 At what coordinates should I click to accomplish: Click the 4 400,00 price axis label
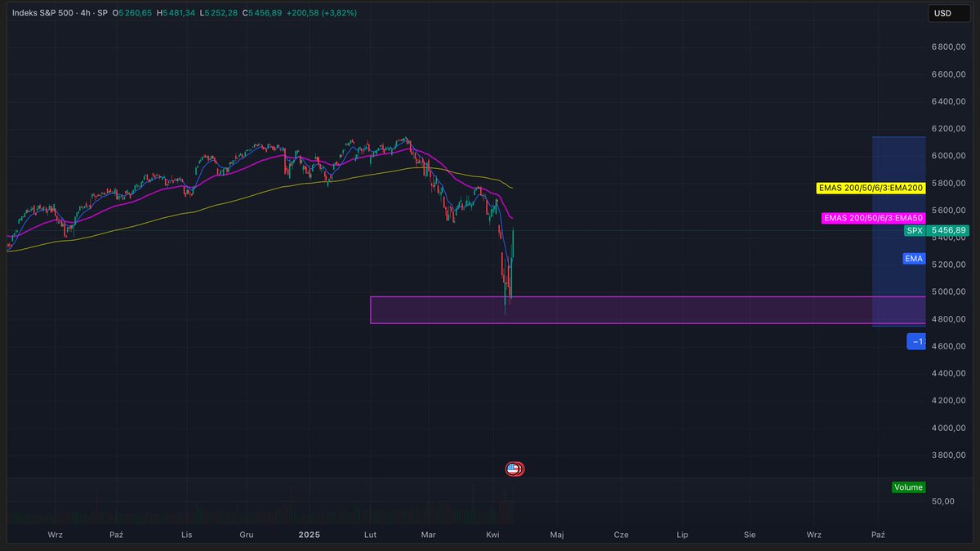pos(949,373)
